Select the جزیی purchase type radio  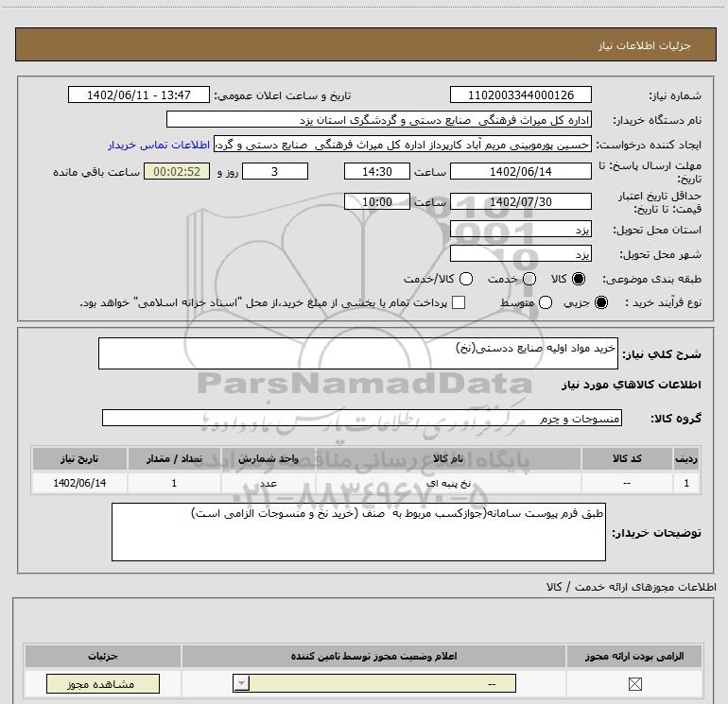601,302
